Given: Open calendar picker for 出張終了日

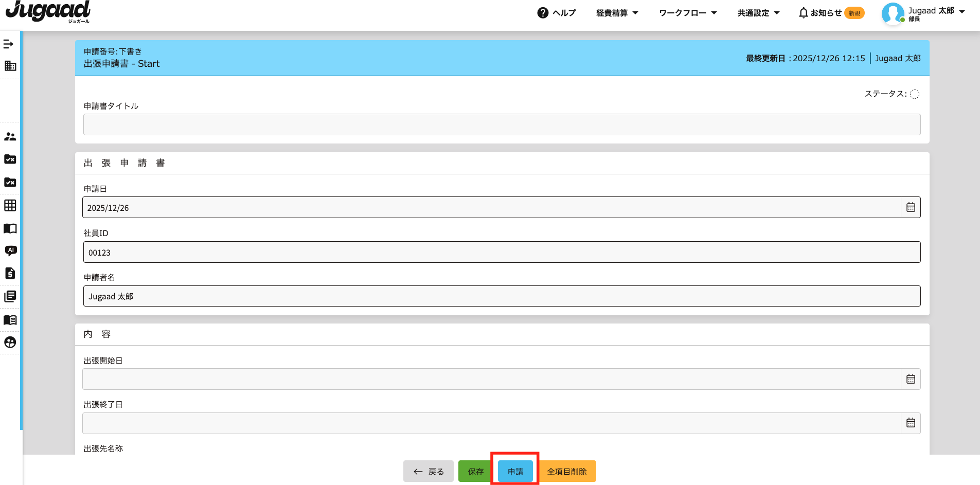Looking at the screenshot, I should 911,423.
